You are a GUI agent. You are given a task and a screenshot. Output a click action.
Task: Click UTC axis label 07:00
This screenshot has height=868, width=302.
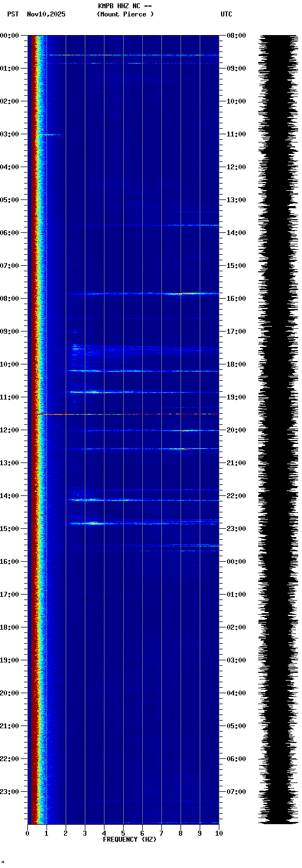tap(236, 792)
